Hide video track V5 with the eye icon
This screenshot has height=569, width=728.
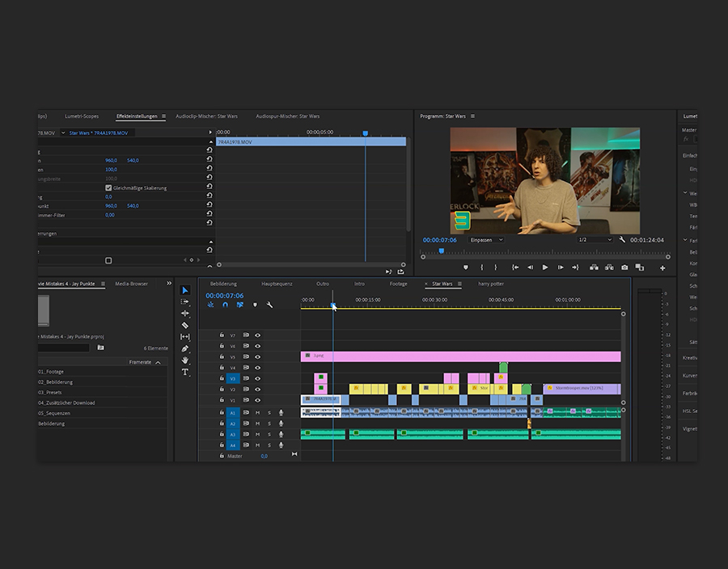tap(258, 356)
